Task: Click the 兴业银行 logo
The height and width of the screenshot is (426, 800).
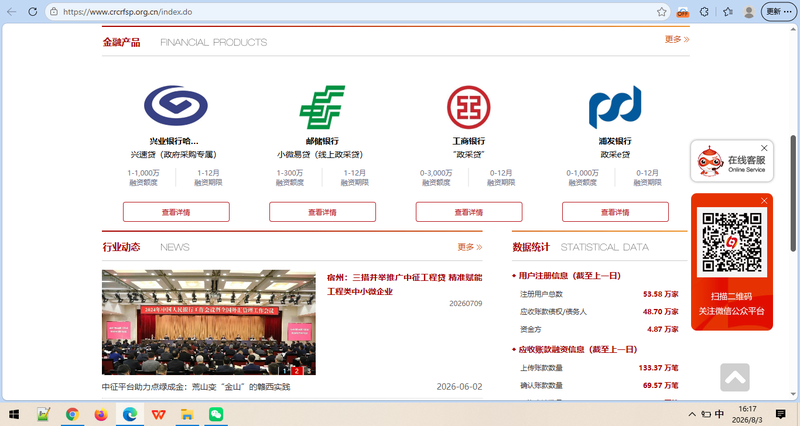Action: tap(176, 106)
